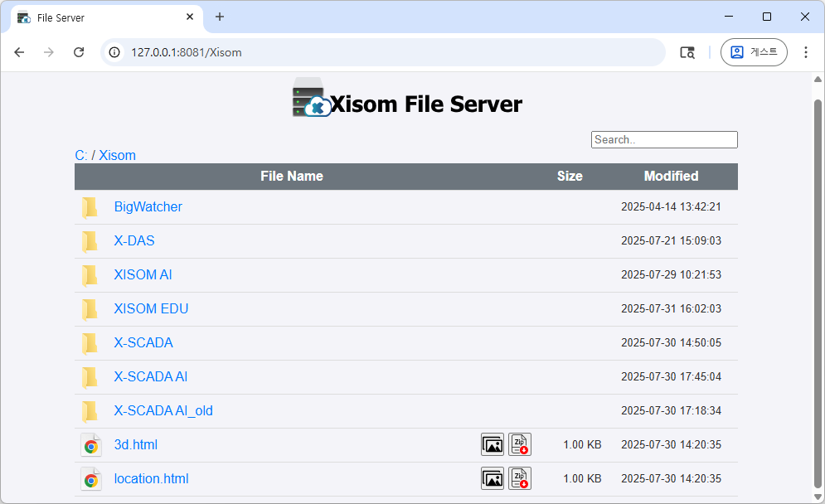This screenshot has height=504, width=825.
Task: Open the X-SCADA AI_old folder link
Action: pyautogui.click(x=163, y=411)
